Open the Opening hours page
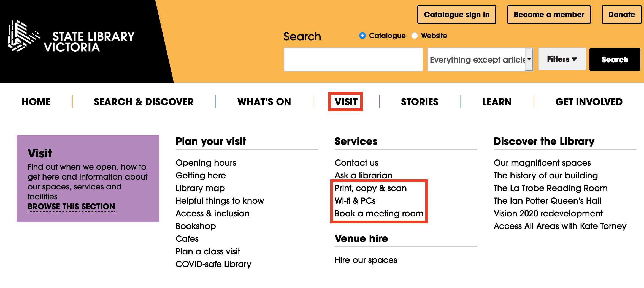Screen dimensions: 644x288 pyautogui.click(x=206, y=163)
